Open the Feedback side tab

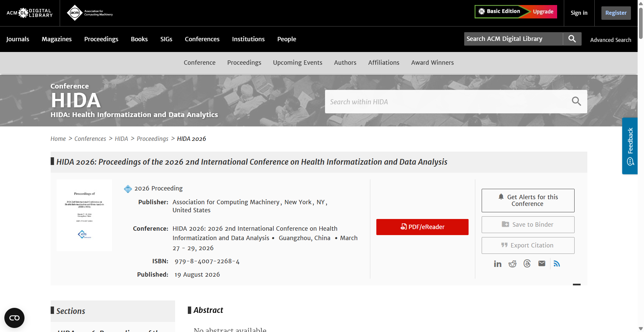630,146
